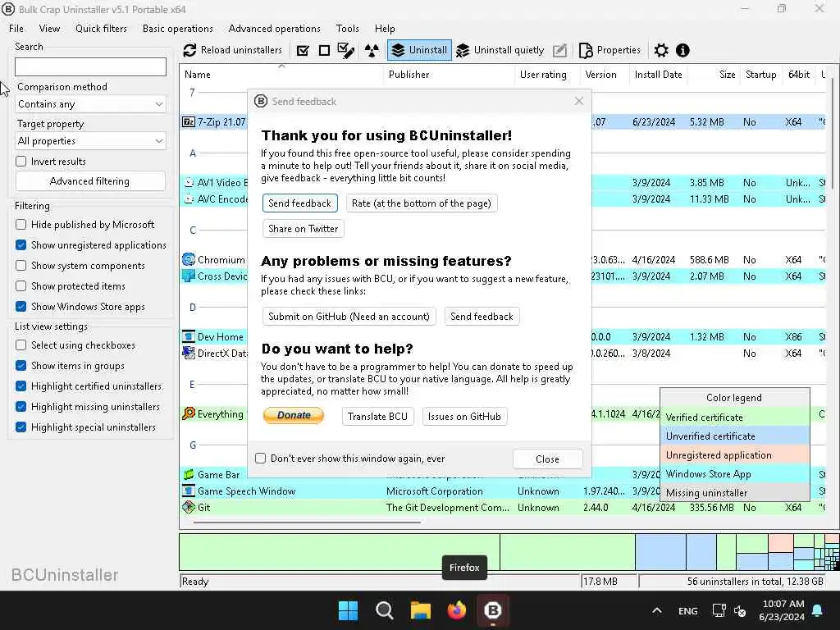The height and width of the screenshot is (630, 840).
Task: Enable Select using checkboxes
Action: [x=21, y=345]
